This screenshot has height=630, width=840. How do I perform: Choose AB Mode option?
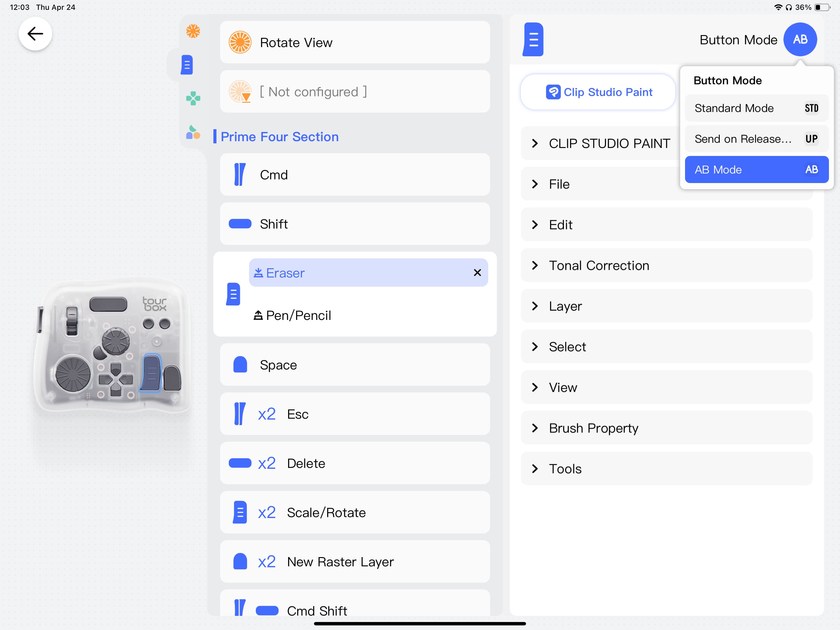(756, 169)
